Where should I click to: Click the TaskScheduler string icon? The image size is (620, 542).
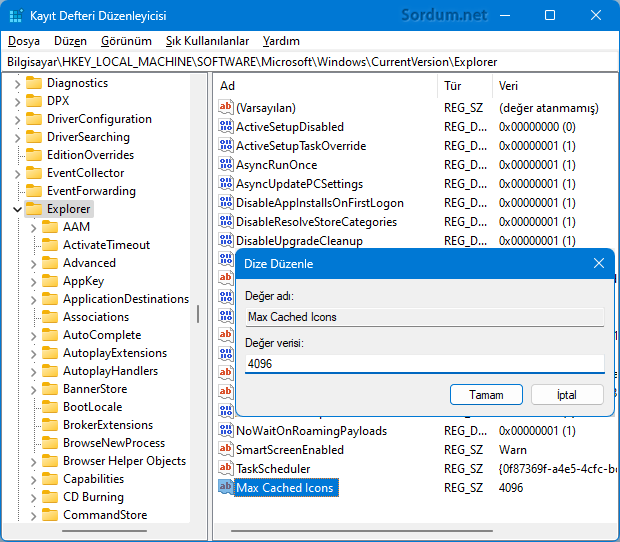(x=226, y=468)
